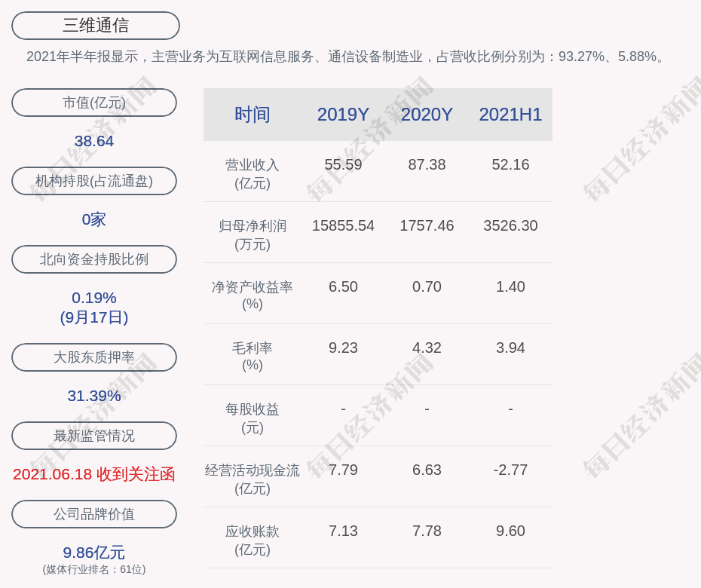Image resolution: width=701 pixels, height=588 pixels.
Task: Click the 营业收入 row label
Action: pyautogui.click(x=253, y=174)
